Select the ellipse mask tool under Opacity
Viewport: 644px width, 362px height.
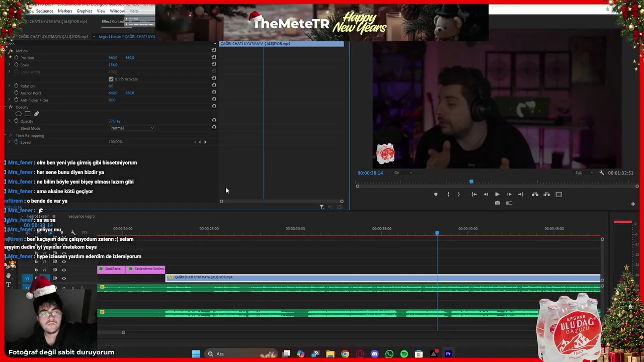(x=19, y=114)
